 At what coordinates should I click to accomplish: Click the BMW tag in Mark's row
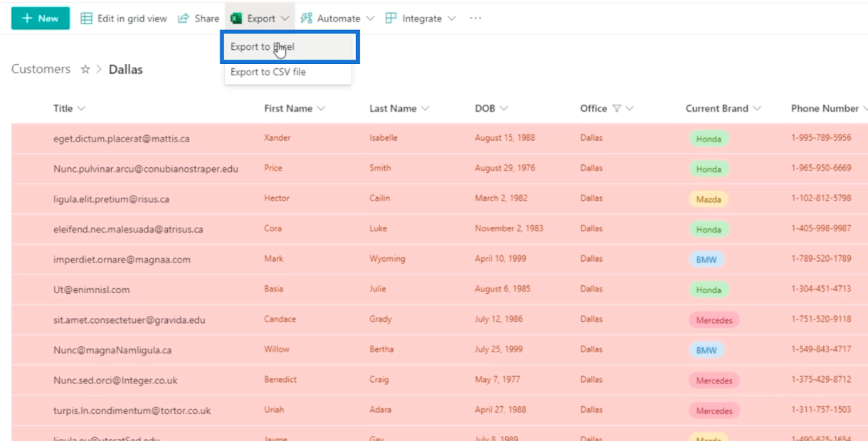click(706, 260)
